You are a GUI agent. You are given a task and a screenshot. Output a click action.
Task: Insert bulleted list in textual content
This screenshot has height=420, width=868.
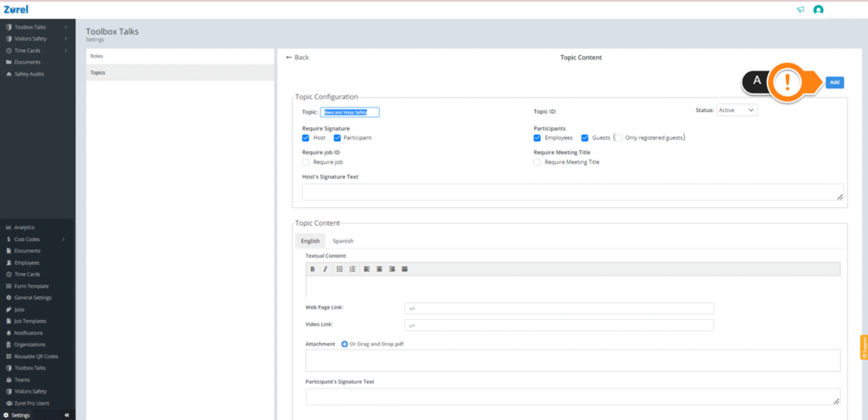click(x=340, y=269)
